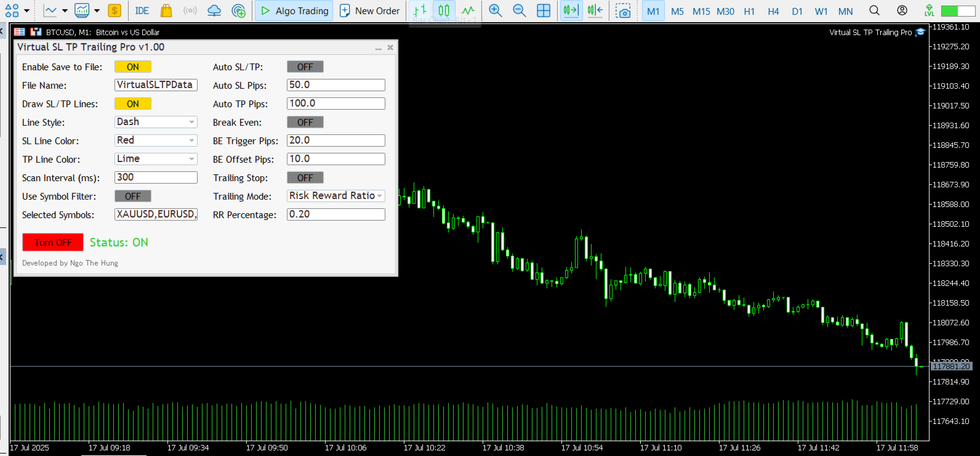Toggle Algo Trading button

click(x=294, y=10)
